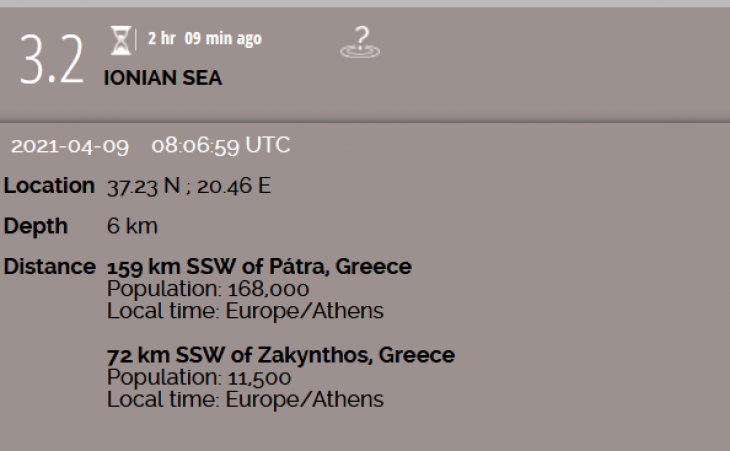Click the '2 hr 09 min ago' text
Image resolution: width=730 pixels, height=451 pixels.
click(x=204, y=39)
